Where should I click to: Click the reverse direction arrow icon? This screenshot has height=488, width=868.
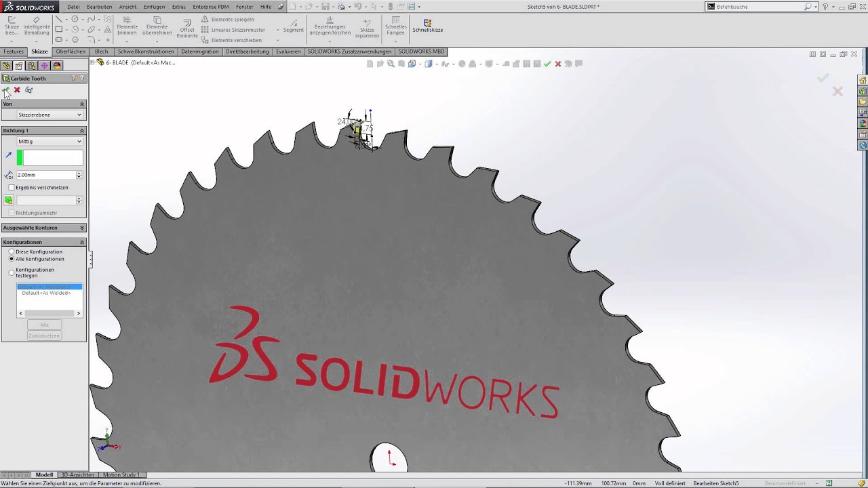click(x=8, y=155)
